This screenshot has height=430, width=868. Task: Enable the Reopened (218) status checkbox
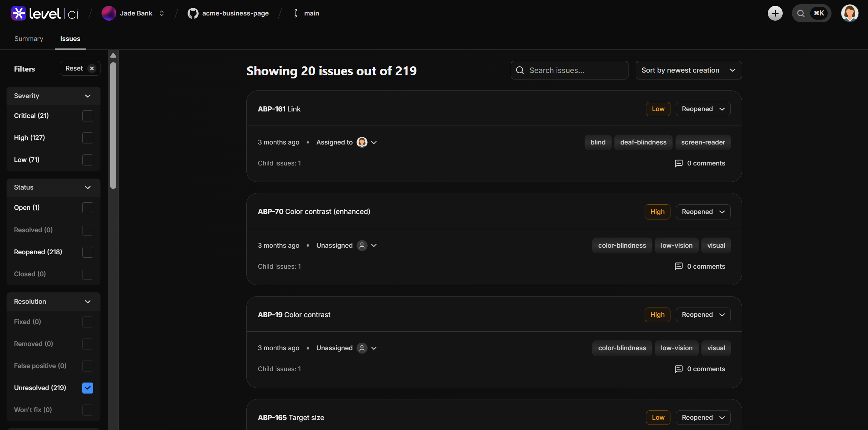coord(88,252)
